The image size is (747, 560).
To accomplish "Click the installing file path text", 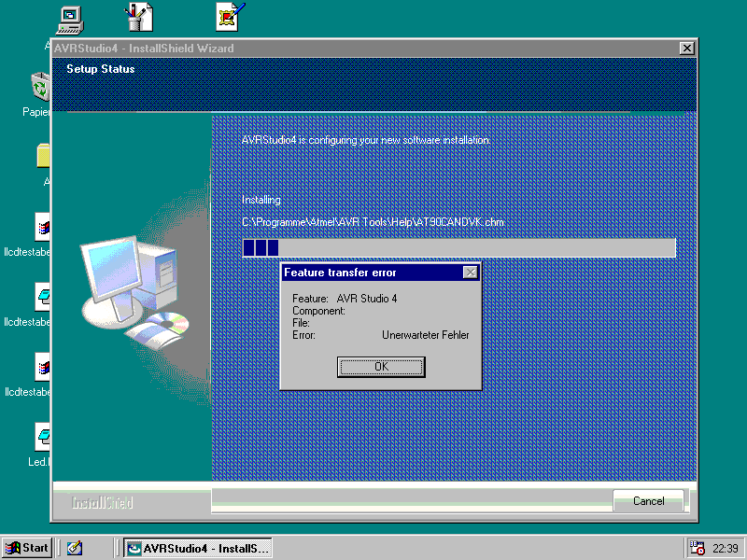I will 373,222.
